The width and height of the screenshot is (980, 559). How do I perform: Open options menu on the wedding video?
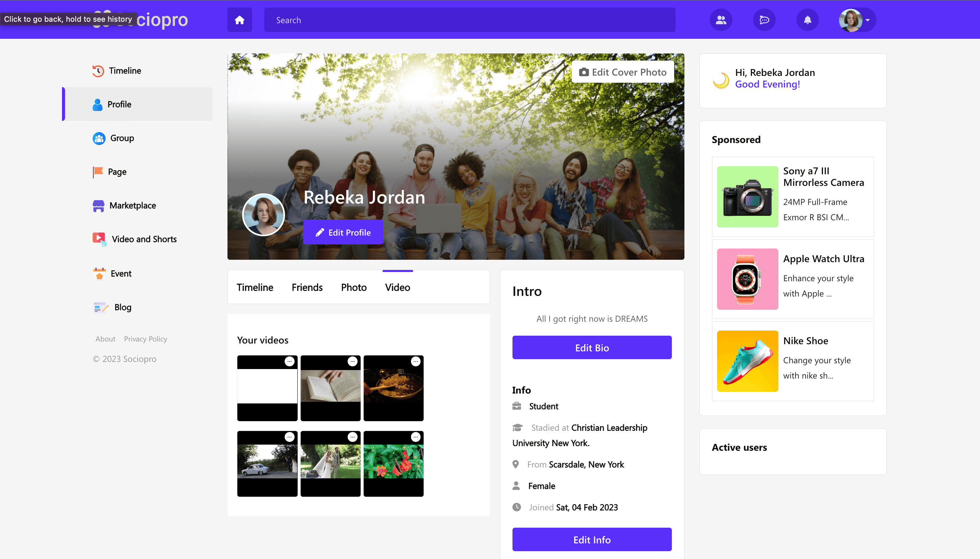[352, 437]
